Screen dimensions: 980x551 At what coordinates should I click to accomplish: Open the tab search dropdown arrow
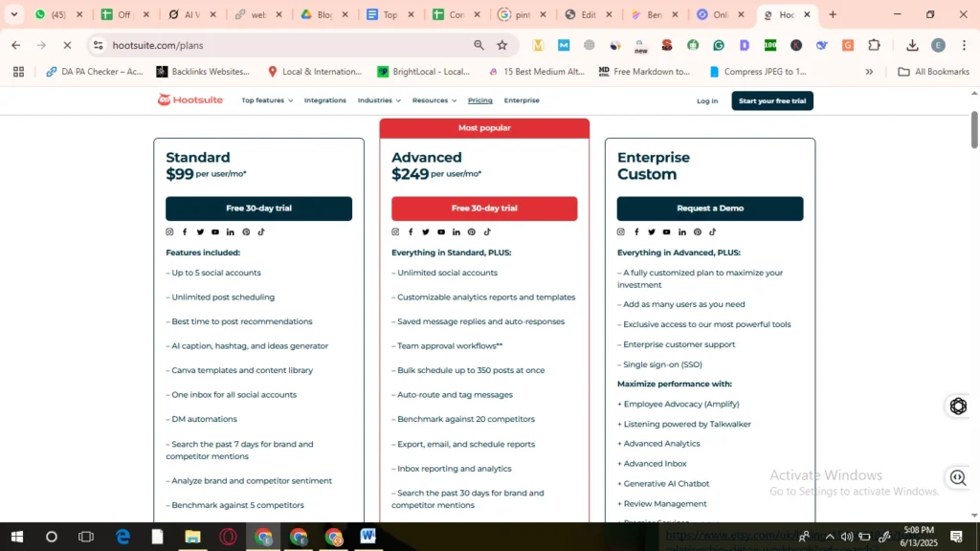[13, 14]
